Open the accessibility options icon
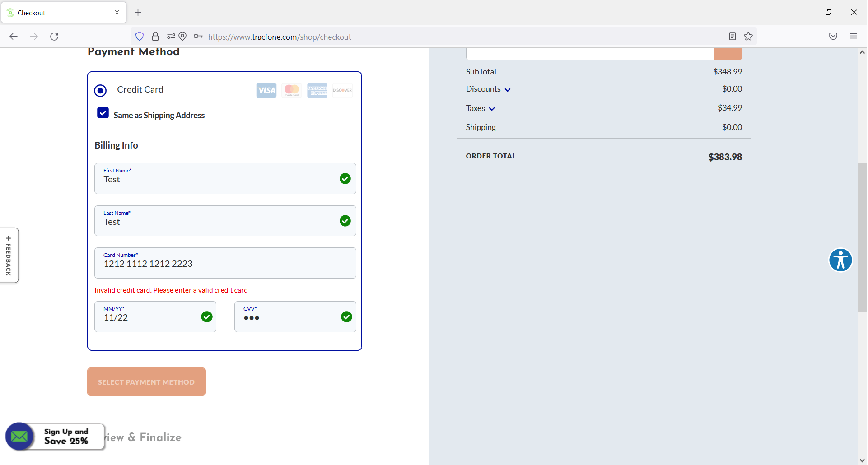Viewport: 868px width, 465px height. coord(840,260)
